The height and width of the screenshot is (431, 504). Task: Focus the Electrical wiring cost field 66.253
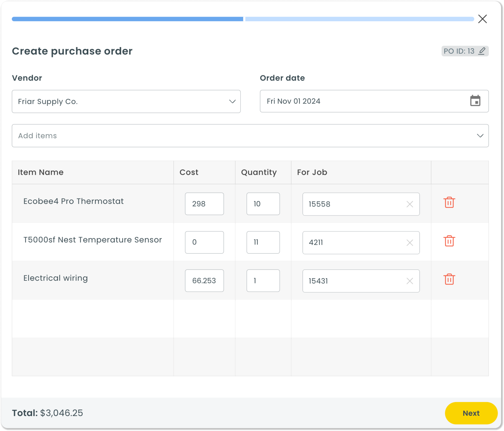click(x=204, y=281)
